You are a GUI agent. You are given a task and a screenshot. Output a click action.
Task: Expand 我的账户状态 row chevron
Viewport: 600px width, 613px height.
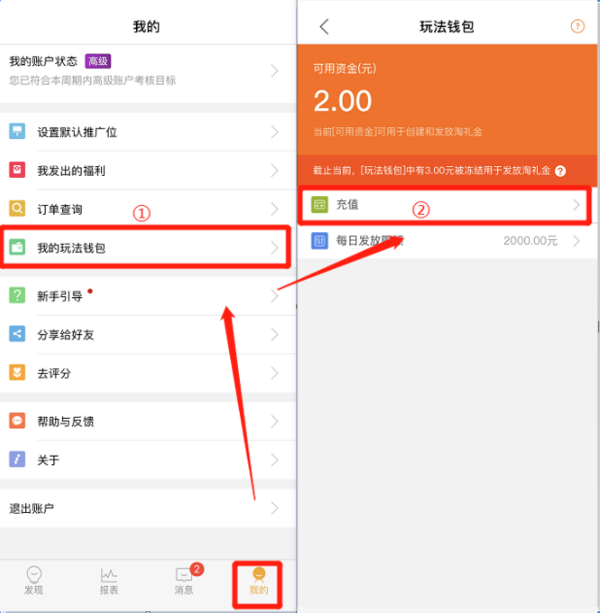(274, 70)
